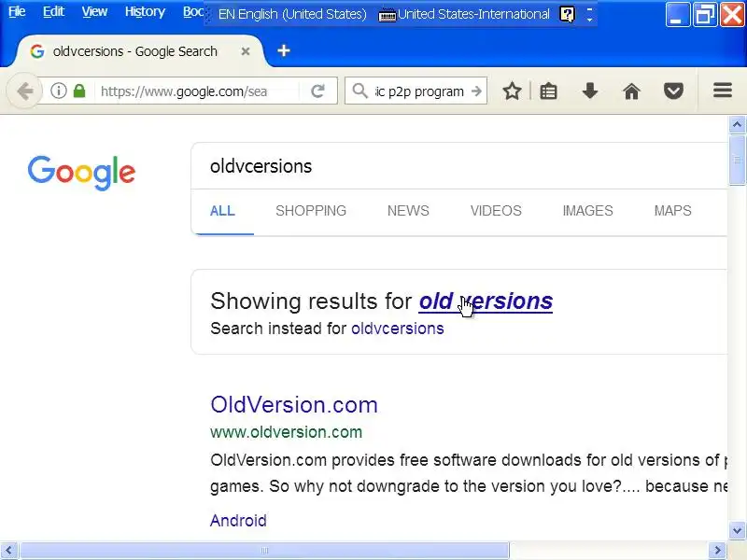Click the green secure padlock icon
The height and width of the screenshot is (560, 747).
[79, 91]
